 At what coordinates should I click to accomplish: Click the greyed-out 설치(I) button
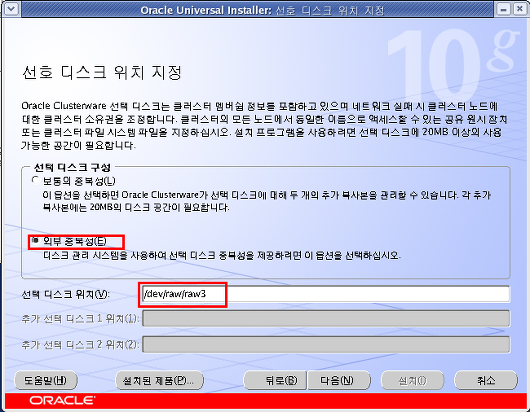click(412, 381)
